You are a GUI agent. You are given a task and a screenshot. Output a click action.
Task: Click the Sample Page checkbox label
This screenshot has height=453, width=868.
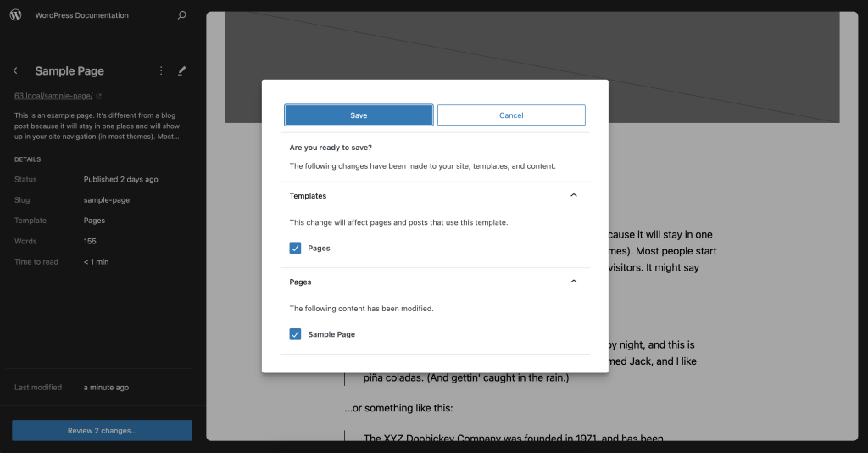[x=331, y=334]
